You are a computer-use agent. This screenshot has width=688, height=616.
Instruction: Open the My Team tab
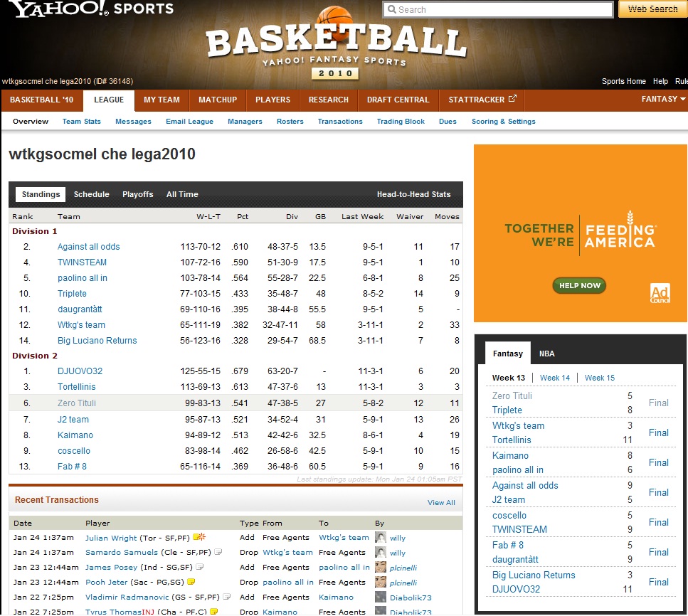click(162, 100)
